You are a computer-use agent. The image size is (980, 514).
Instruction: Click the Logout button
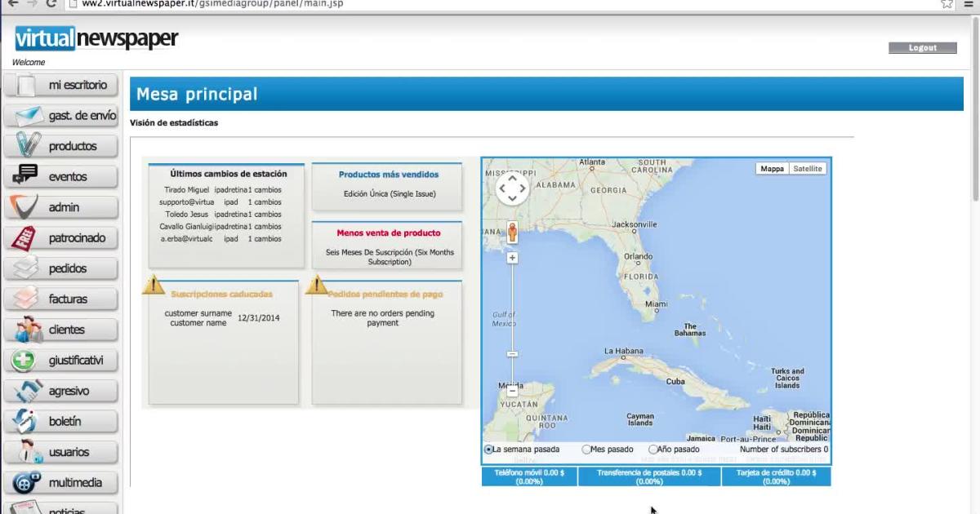pyautogui.click(x=922, y=48)
